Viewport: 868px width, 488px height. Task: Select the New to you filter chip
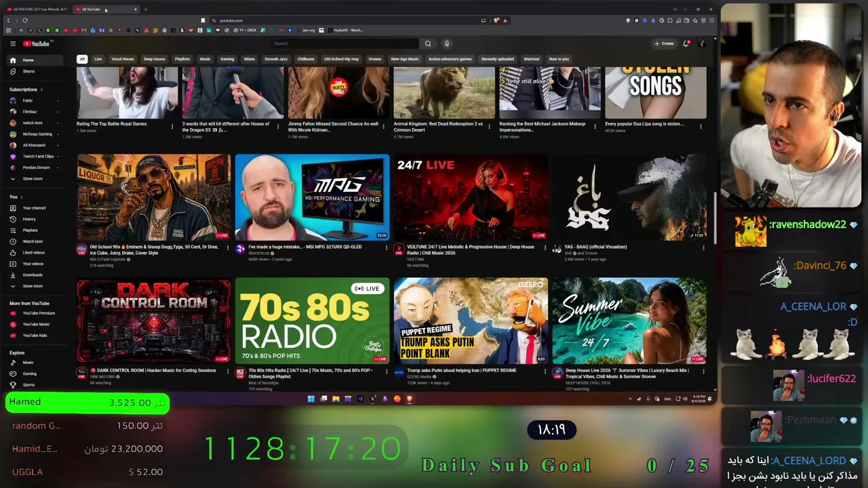tap(559, 59)
